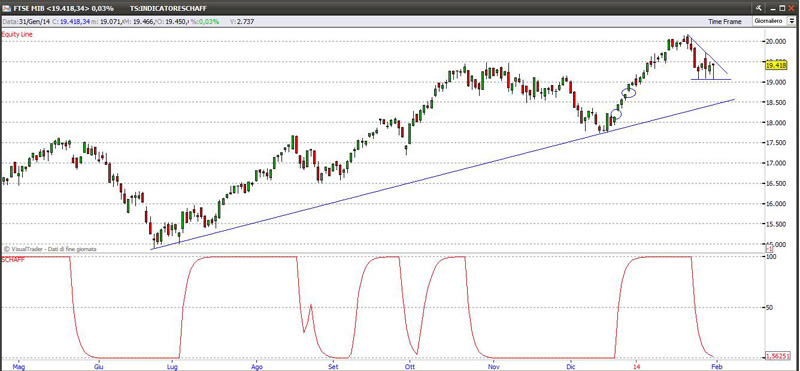Viewport: 800px width, 371px height.
Task: Click the green 0,03% change value
Action: [209, 21]
